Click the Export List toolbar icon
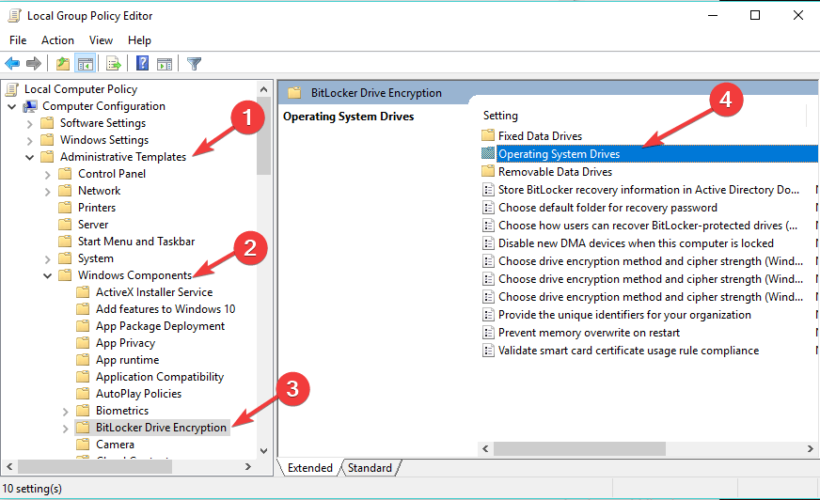Image resolution: width=820 pixels, height=500 pixels. pos(113,64)
